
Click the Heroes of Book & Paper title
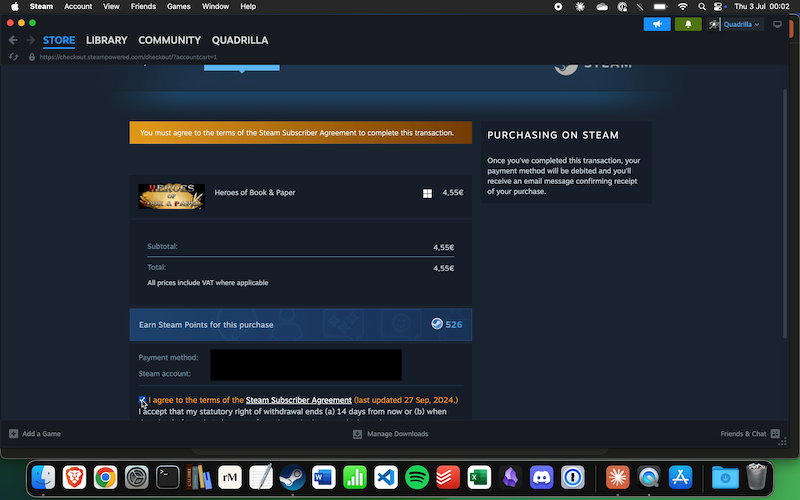[255, 192]
